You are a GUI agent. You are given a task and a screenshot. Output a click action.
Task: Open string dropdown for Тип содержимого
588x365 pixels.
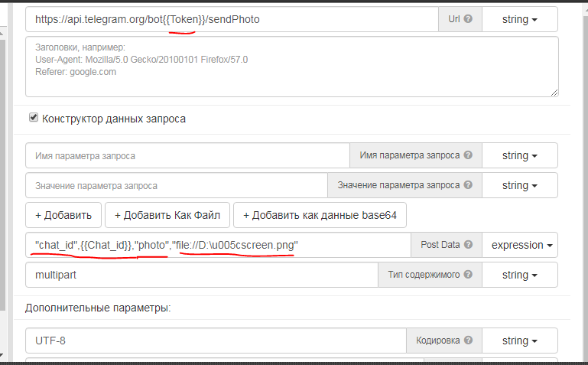click(x=520, y=275)
